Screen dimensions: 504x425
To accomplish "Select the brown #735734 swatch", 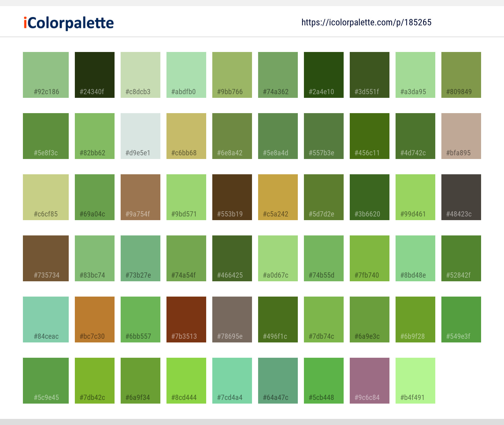I will [46, 258].
